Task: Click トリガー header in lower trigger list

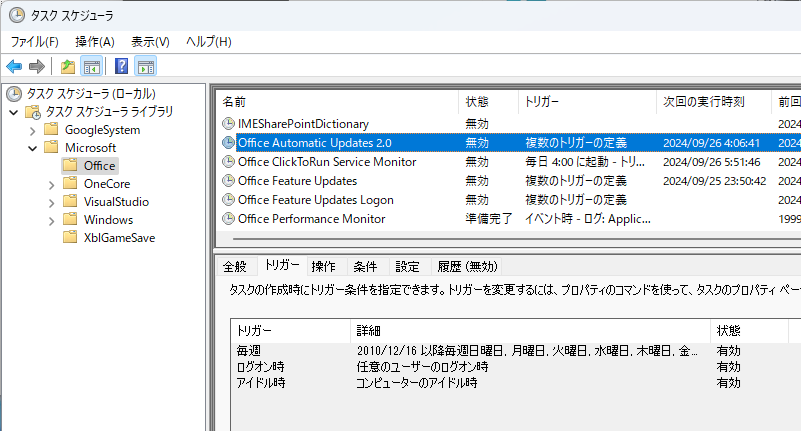Action: pos(291,331)
